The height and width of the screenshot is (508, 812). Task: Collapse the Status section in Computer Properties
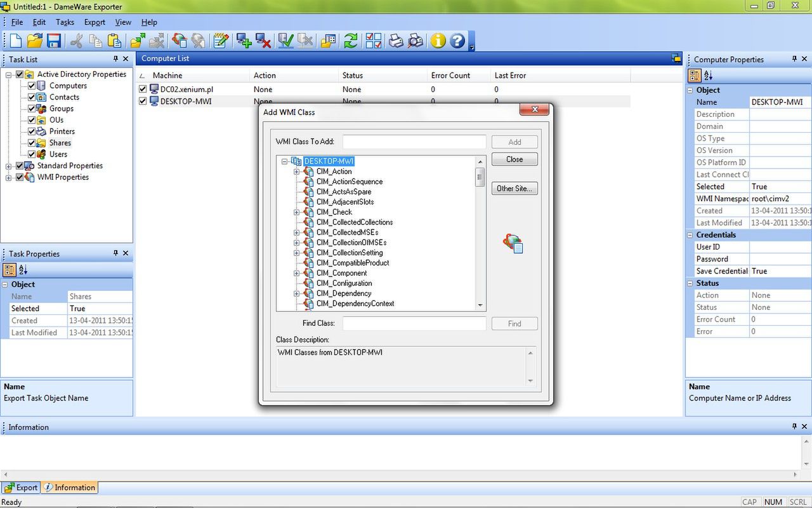(x=690, y=283)
